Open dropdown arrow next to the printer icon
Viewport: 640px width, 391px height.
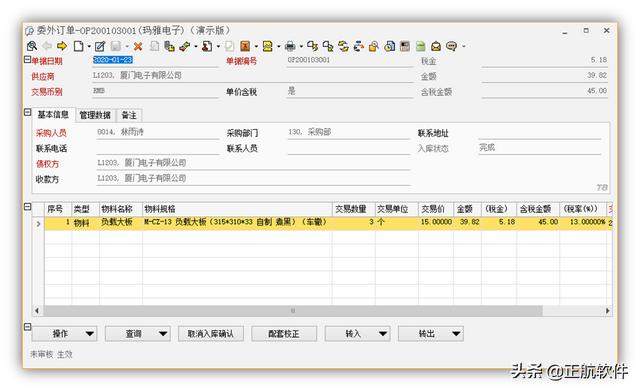[301, 47]
